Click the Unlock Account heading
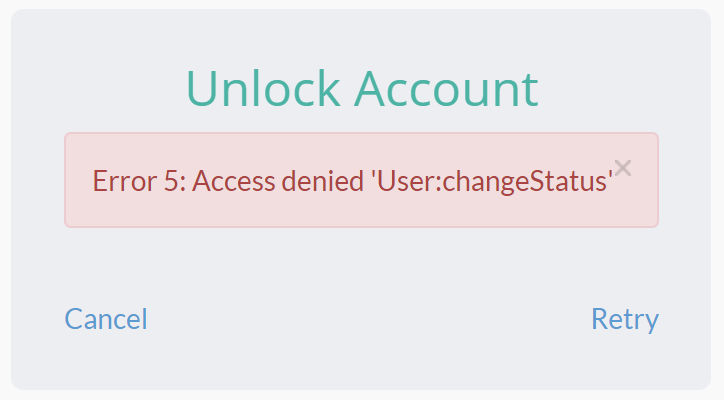This screenshot has height=400, width=724. (x=361, y=88)
